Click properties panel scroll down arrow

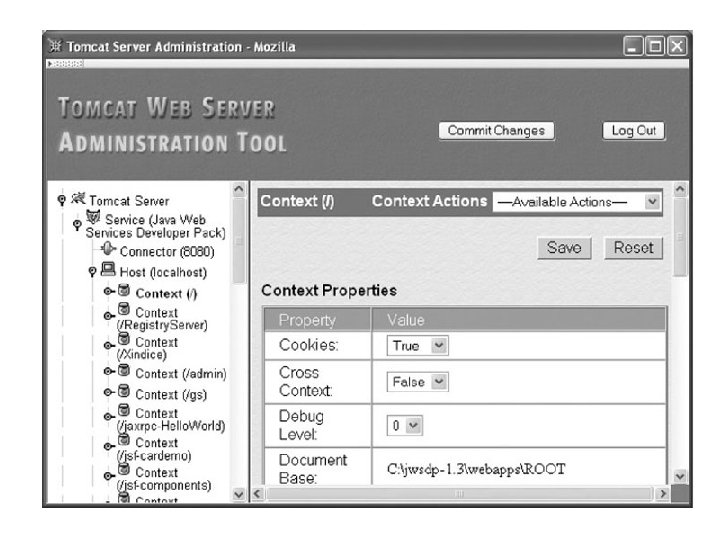click(x=680, y=476)
